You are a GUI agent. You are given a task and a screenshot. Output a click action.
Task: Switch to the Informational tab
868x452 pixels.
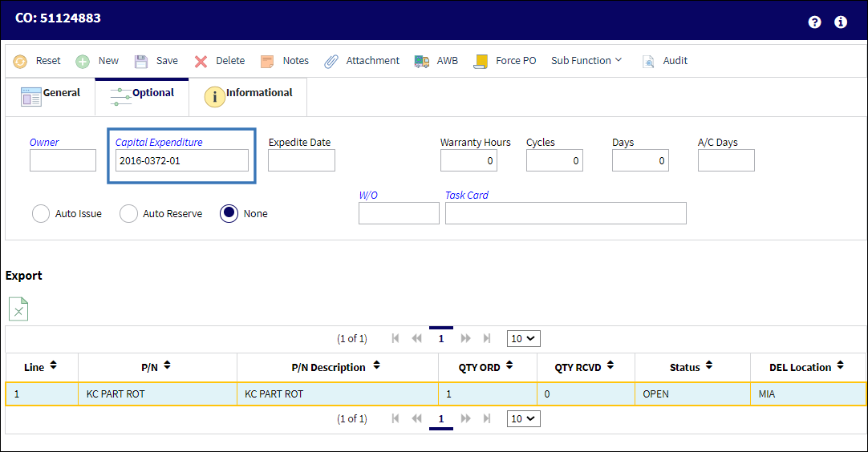coord(248,97)
